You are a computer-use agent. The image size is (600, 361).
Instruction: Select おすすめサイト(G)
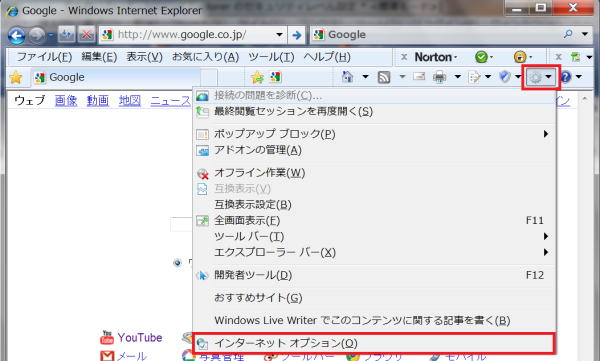coord(373,298)
